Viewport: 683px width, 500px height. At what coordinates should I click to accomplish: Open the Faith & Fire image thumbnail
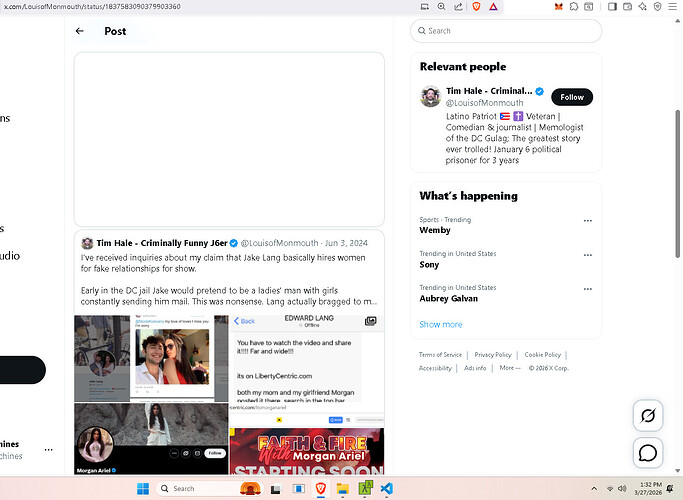pyautogui.click(x=306, y=450)
